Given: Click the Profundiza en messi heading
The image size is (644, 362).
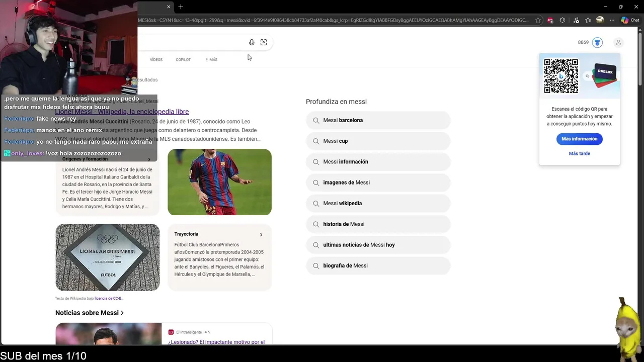Looking at the screenshot, I should (x=336, y=102).
